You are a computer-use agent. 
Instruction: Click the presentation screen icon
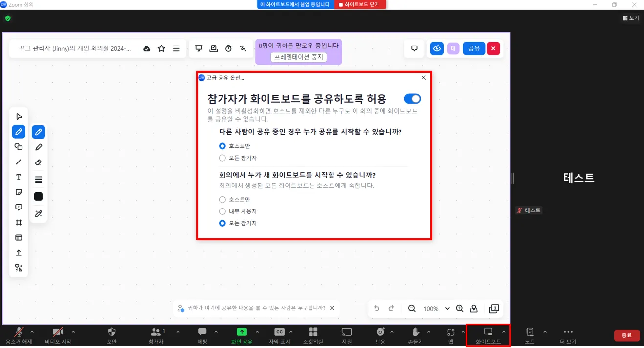tap(199, 49)
